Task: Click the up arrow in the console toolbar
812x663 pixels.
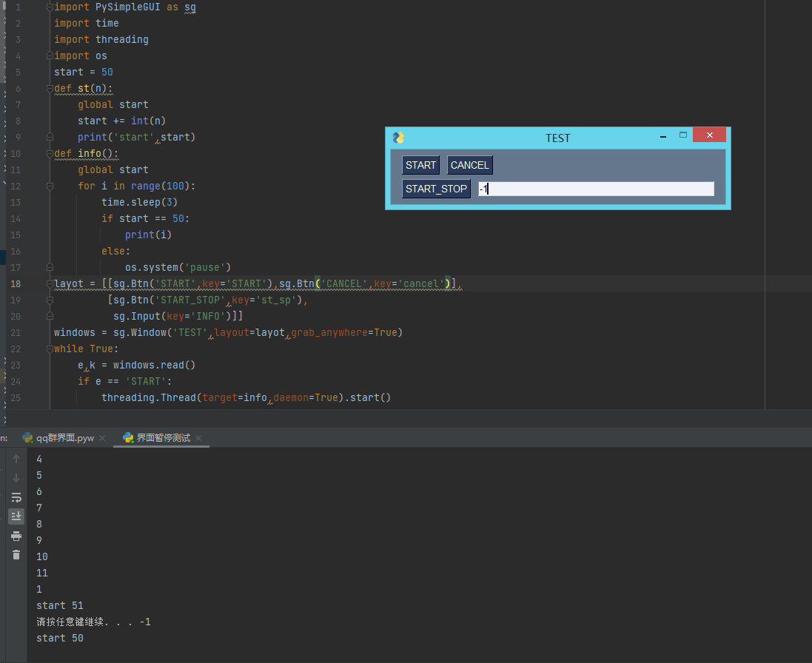Action: [16, 459]
